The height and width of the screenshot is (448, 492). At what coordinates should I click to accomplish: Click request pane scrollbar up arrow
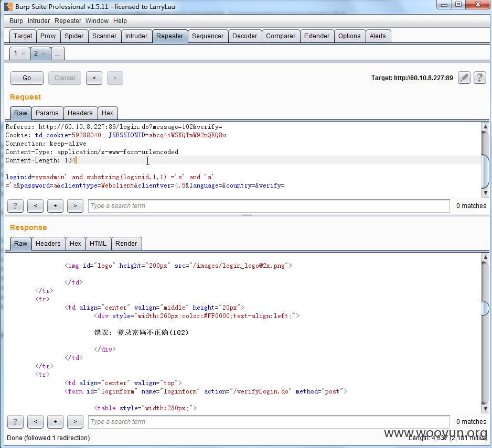(485, 127)
